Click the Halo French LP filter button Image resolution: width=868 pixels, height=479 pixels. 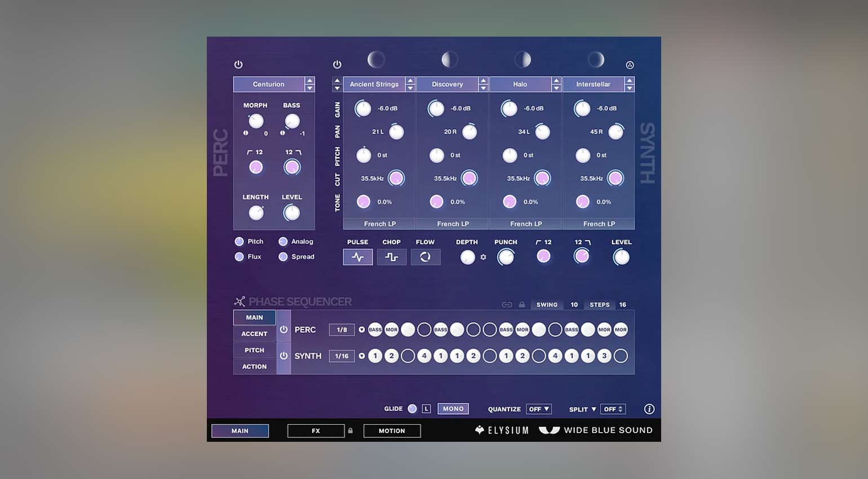(x=526, y=224)
